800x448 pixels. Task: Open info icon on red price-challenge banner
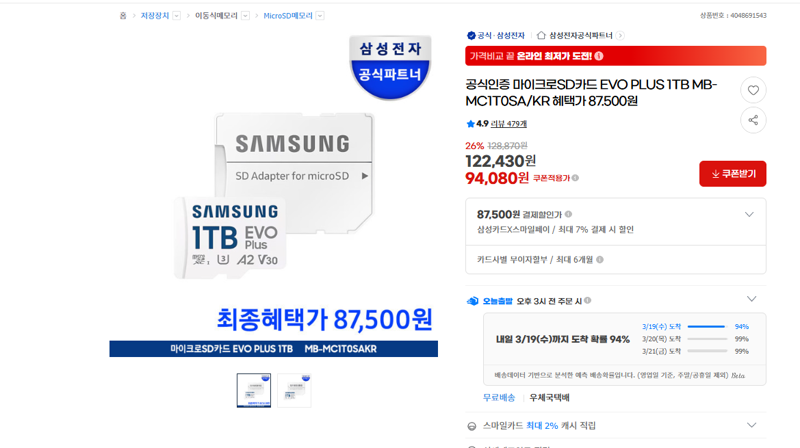pyautogui.click(x=599, y=56)
